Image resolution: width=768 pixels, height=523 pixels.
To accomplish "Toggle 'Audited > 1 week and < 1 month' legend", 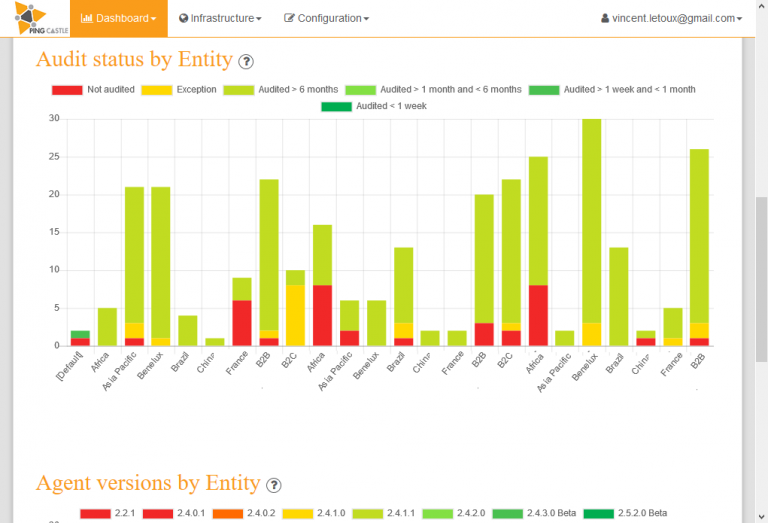I will pyautogui.click(x=611, y=89).
